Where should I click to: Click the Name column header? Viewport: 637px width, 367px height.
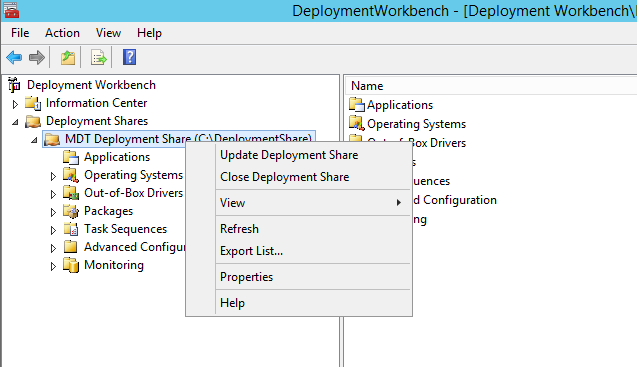[x=491, y=86]
